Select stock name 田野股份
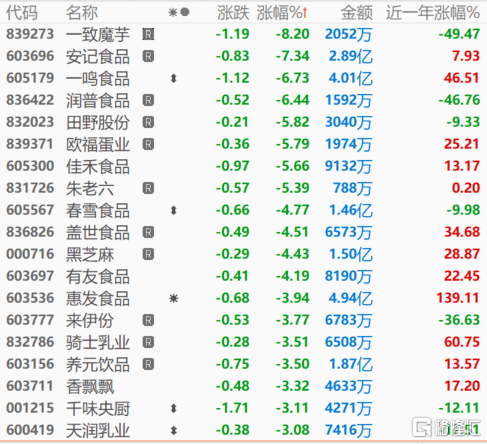Viewport: 487px width, 444px height. [98, 122]
